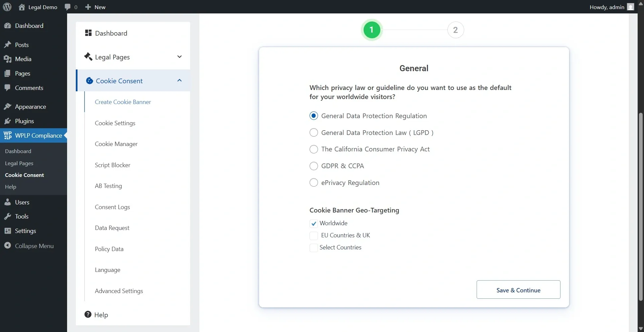Open Language submenu item
This screenshot has width=644, height=332.
click(107, 270)
